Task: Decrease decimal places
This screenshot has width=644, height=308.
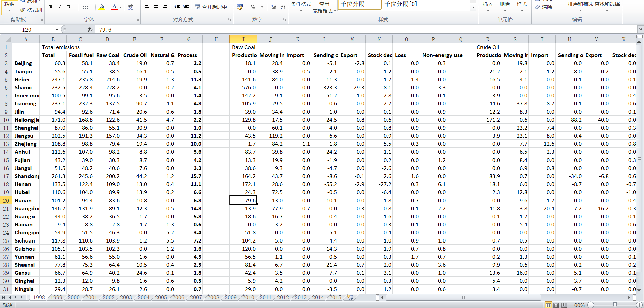Action: click(x=283, y=7)
